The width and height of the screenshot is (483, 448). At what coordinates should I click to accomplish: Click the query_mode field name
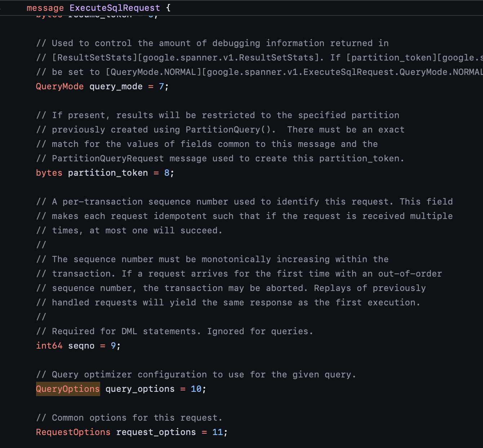tap(116, 86)
